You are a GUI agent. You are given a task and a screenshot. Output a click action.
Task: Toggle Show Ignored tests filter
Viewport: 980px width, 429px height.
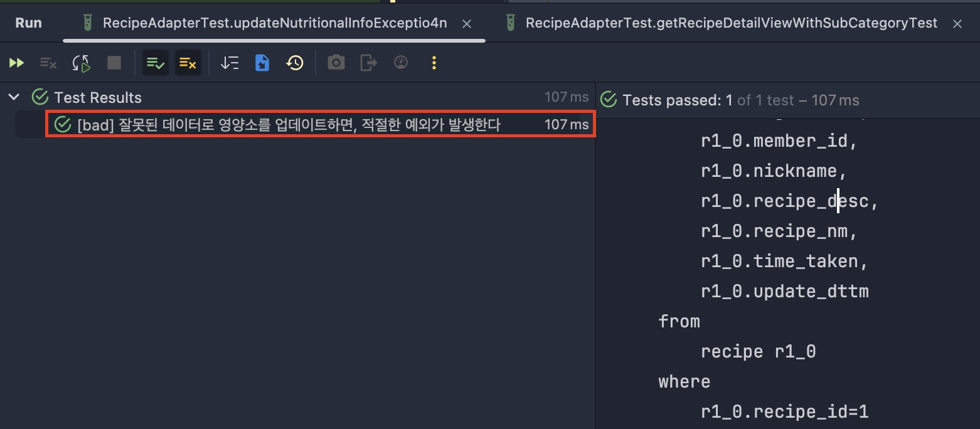click(x=188, y=63)
